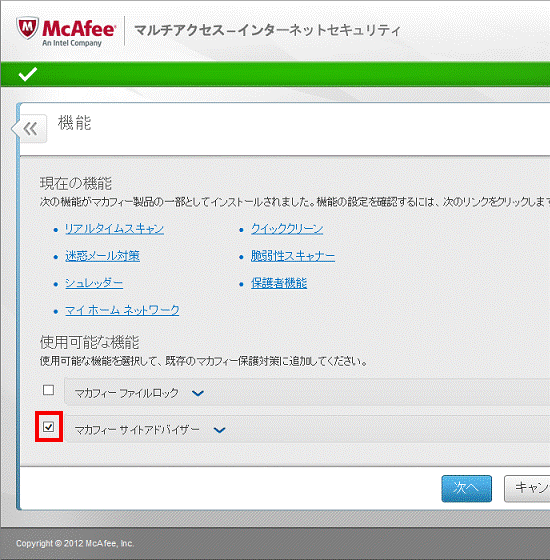550x560 pixels.
Task: Open the シュレッダー link
Action: coord(94,283)
